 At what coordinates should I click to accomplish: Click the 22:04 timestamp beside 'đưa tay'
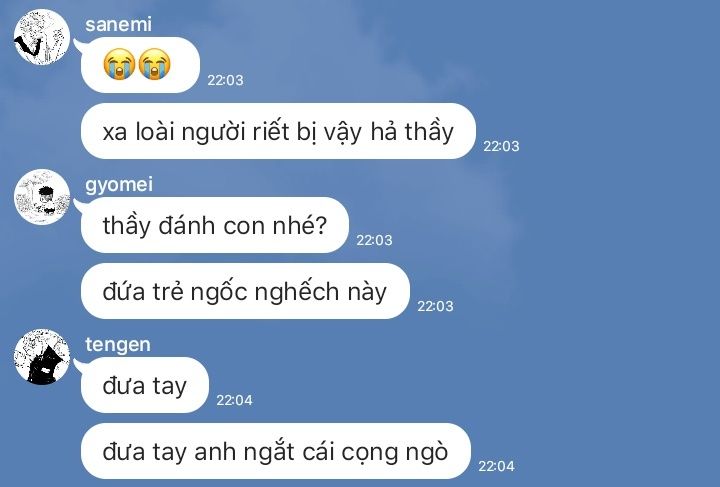[234, 400]
